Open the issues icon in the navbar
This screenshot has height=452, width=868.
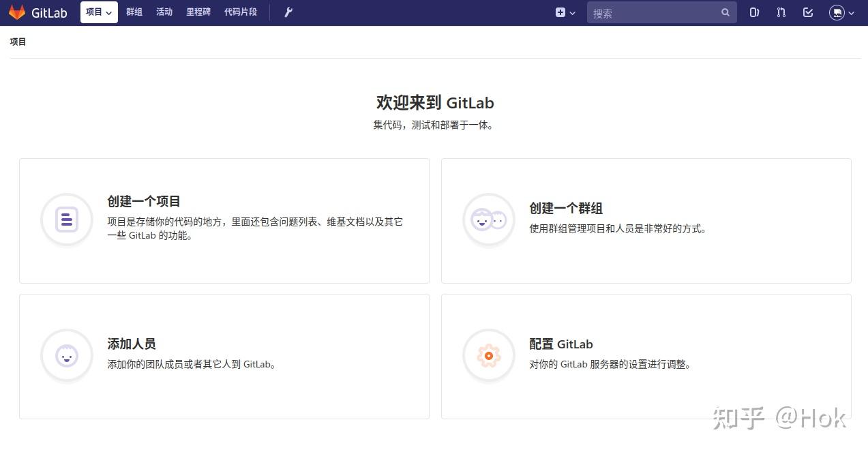(x=753, y=12)
